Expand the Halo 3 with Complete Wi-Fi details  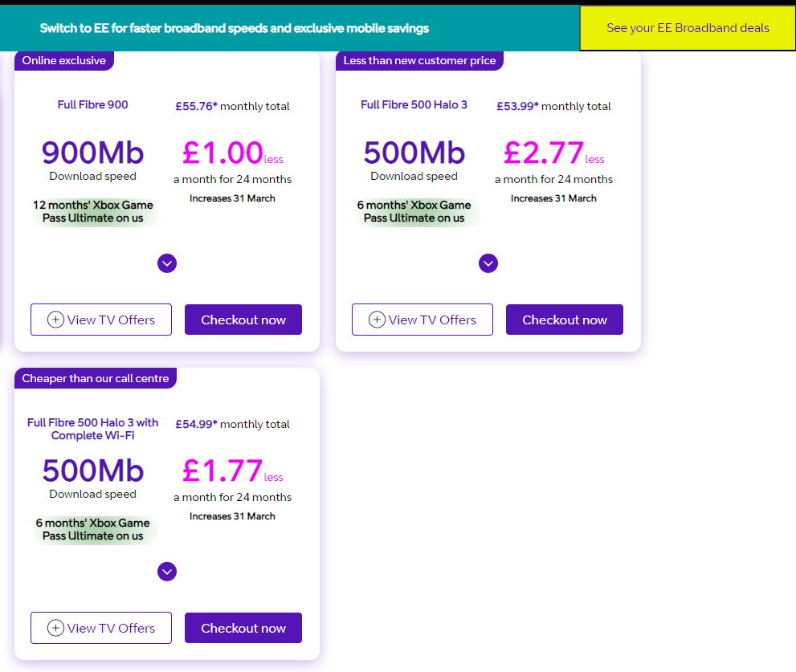[x=167, y=572]
